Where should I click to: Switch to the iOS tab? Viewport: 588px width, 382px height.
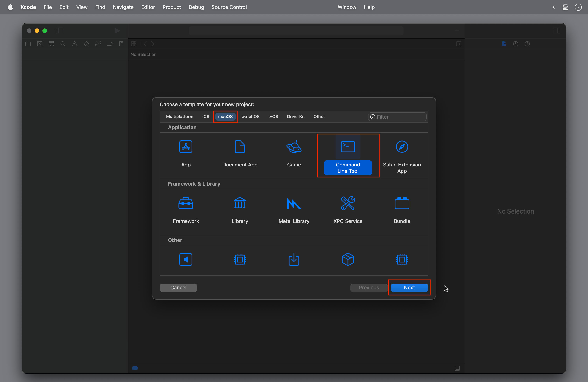(206, 116)
